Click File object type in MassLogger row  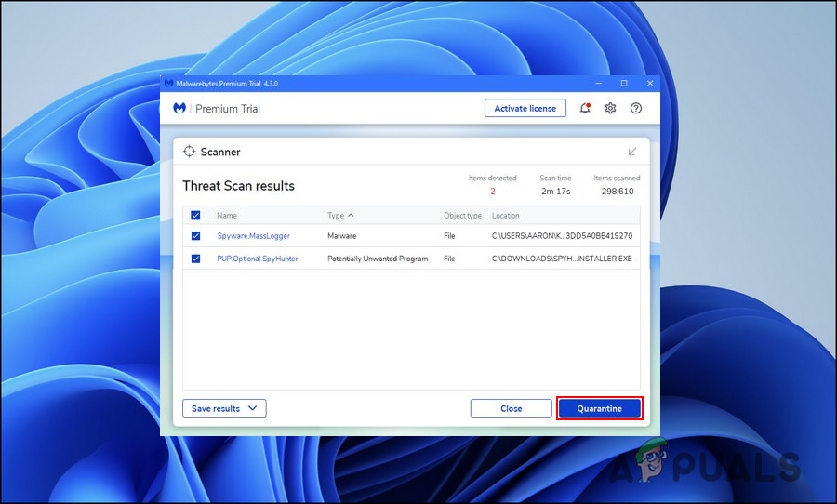click(449, 236)
